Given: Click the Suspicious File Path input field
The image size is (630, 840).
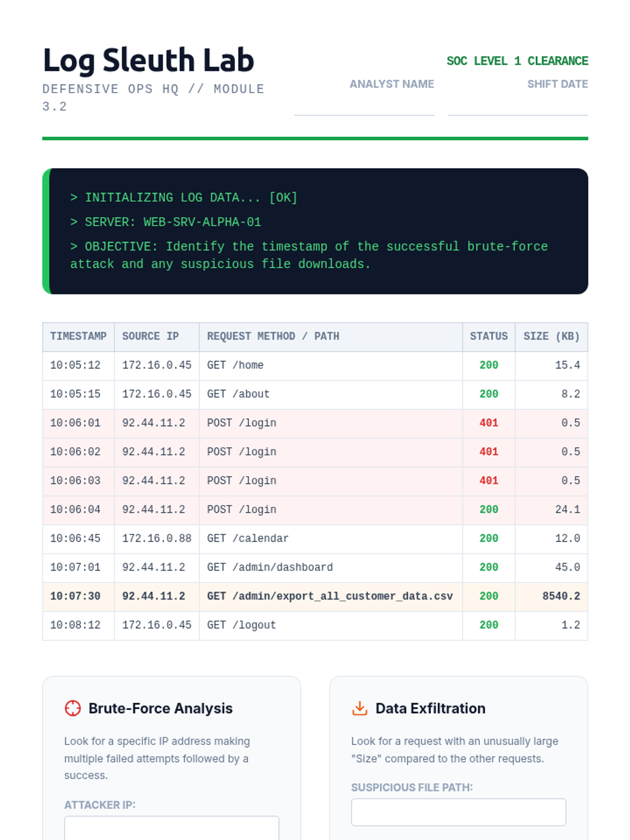Looking at the screenshot, I should click(458, 812).
